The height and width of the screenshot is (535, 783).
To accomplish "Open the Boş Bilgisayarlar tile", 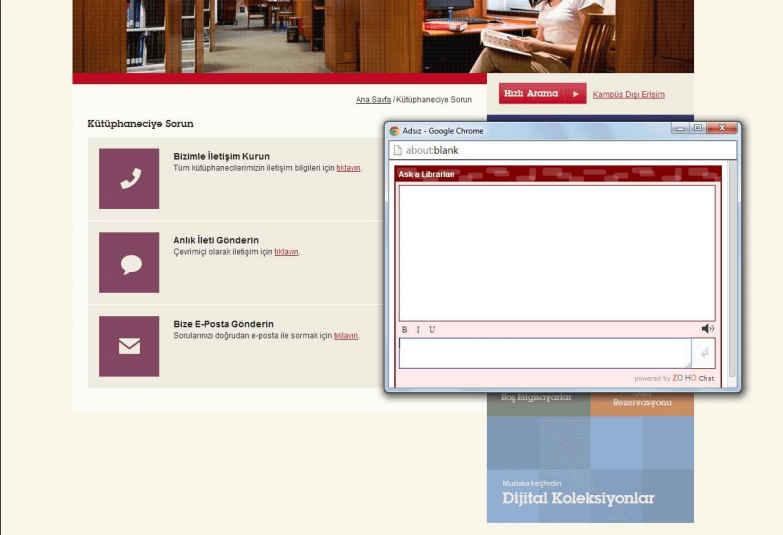I will 538,404.
